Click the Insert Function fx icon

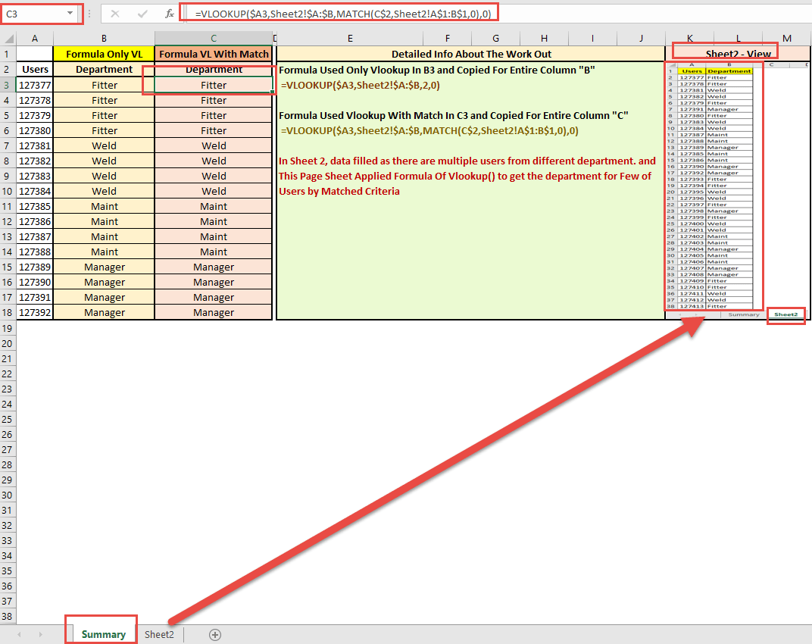168,12
